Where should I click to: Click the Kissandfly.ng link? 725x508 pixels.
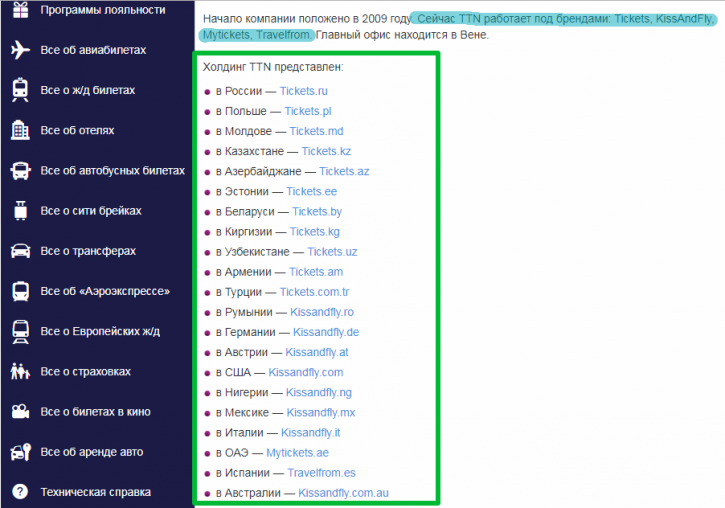319,392
